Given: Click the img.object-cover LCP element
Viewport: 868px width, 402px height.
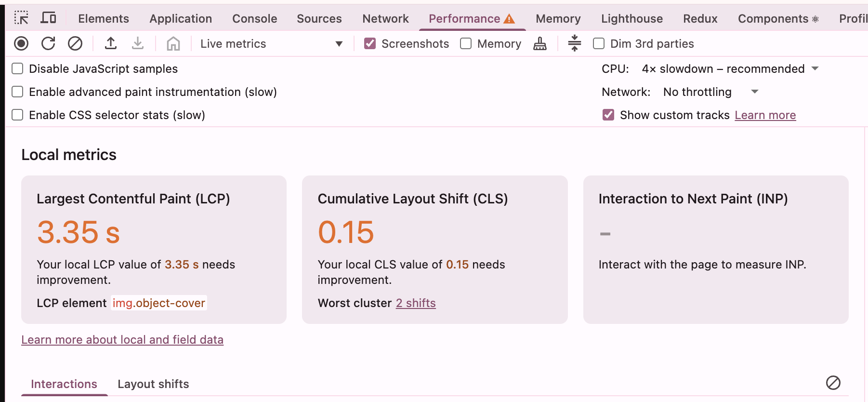Looking at the screenshot, I should pos(159,303).
